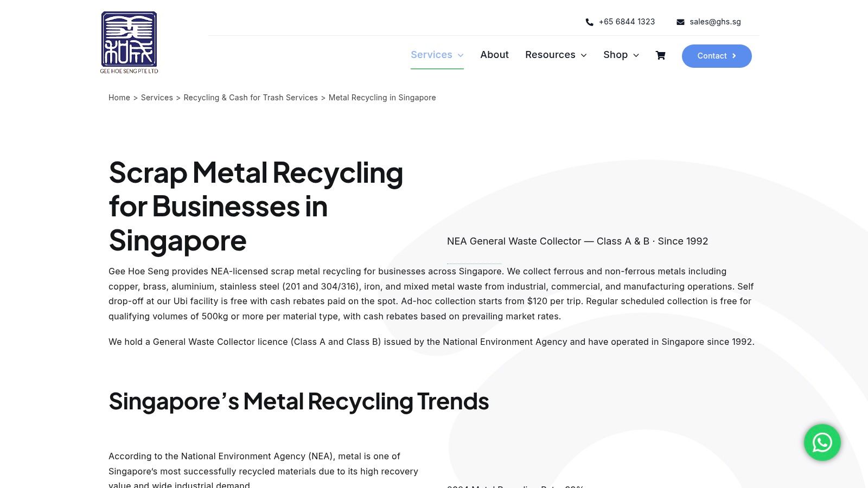Image resolution: width=868 pixels, height=488 pixels.
Task: Expand the Shop menu chevron
Action: [636, 55]
